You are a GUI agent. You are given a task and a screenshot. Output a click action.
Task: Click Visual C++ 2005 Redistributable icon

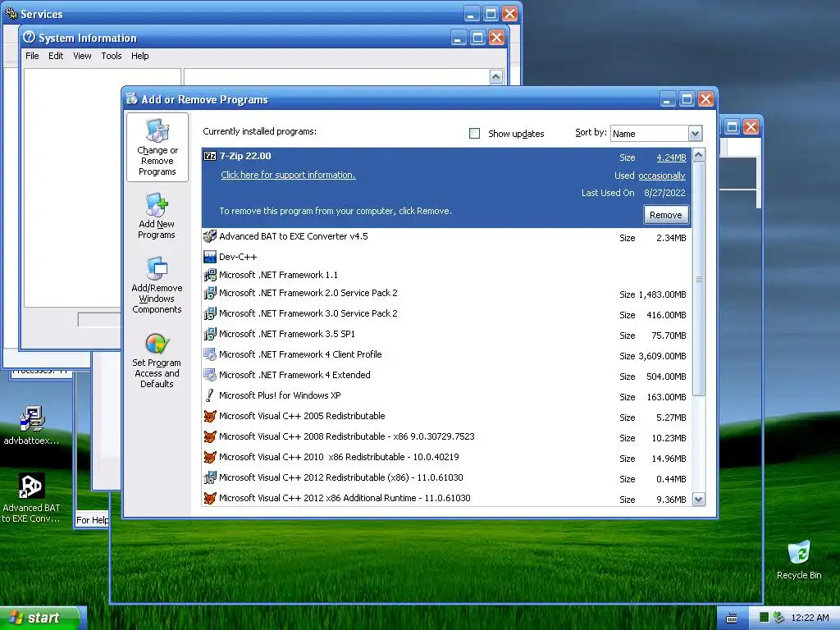(x=210, y=416)
